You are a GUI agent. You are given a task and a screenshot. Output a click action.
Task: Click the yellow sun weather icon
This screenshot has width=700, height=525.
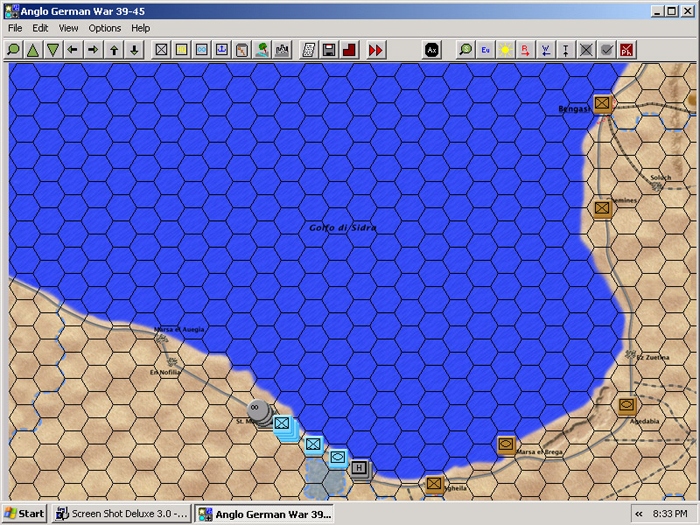[x=505, y=50]
